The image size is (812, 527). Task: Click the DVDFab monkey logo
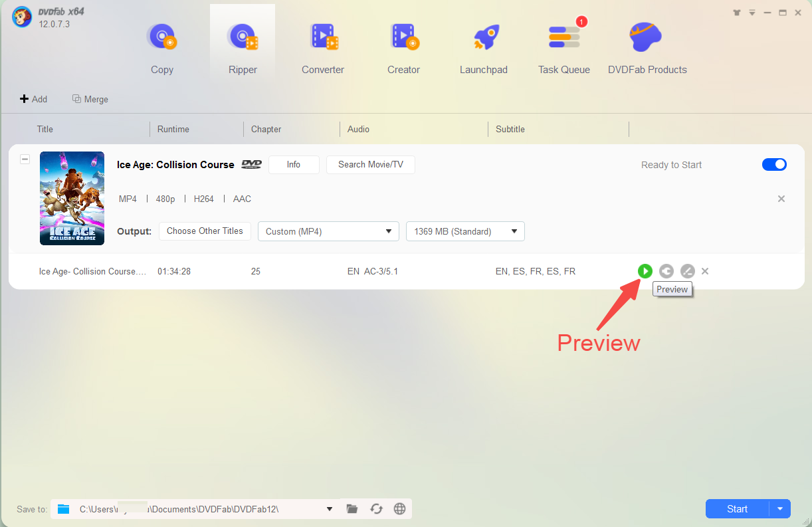(22, 18)
